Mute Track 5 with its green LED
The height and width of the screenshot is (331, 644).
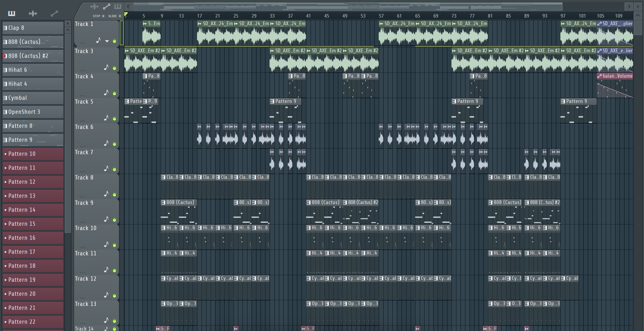(115, 119)
